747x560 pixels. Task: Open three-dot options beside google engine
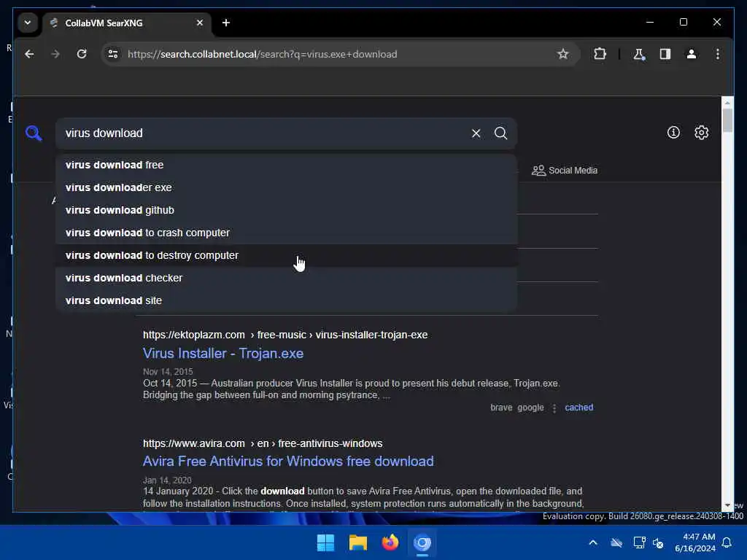[x=554, y=408]
